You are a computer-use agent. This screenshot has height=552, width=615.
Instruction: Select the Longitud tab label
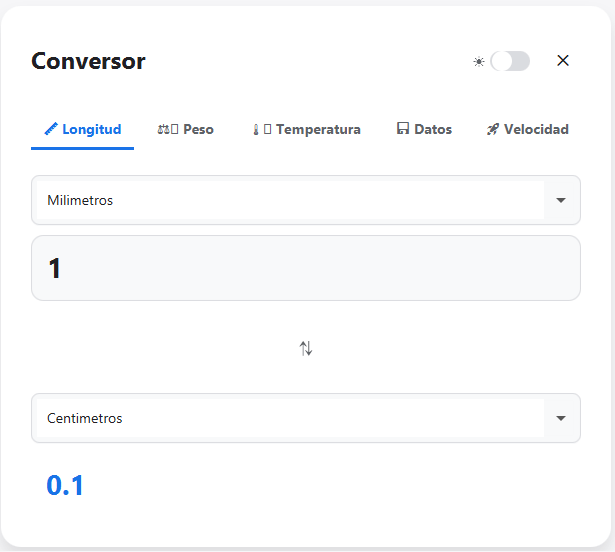click(91, 129)
